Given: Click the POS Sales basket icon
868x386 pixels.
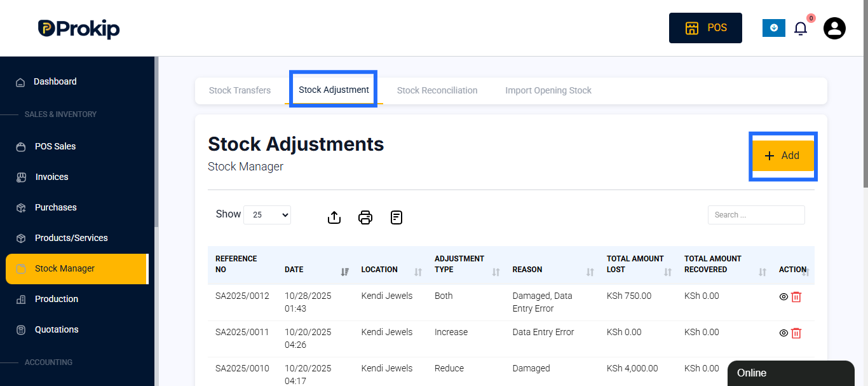Looking at the screenshot, I should pos(21,147).
